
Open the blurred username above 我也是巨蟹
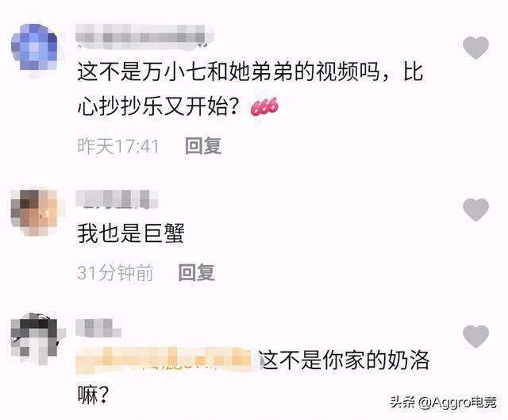pyautogui.click(x=117, y=199)
